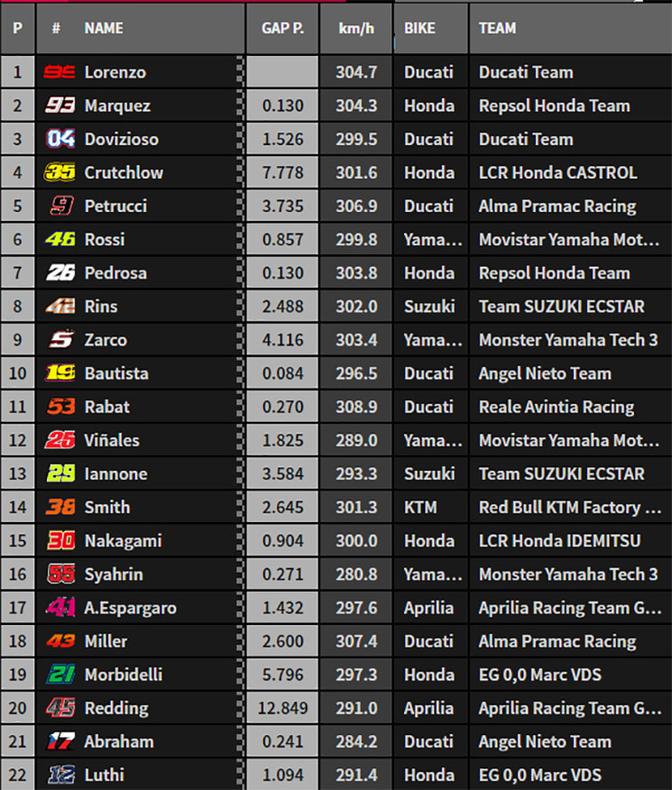
Task: Click the NAME column header
Action: pyautogui.click(x=104, y=28)
